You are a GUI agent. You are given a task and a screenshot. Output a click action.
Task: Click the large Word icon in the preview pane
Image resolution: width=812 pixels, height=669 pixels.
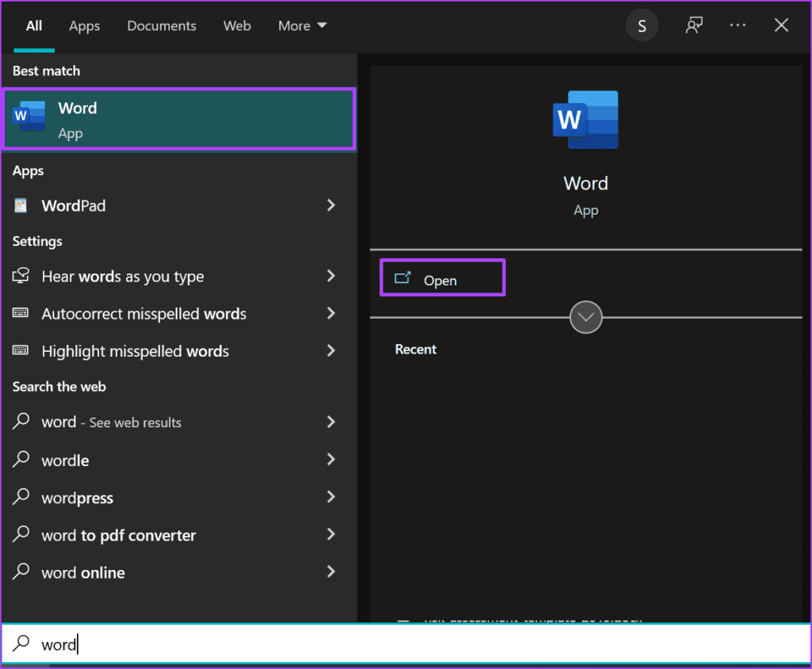tap(585, 120)
